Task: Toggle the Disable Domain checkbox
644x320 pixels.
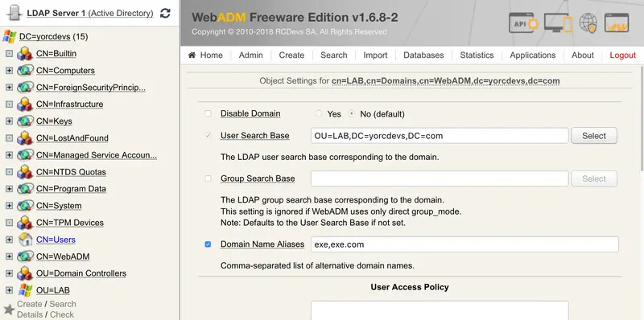Action: 208,113
